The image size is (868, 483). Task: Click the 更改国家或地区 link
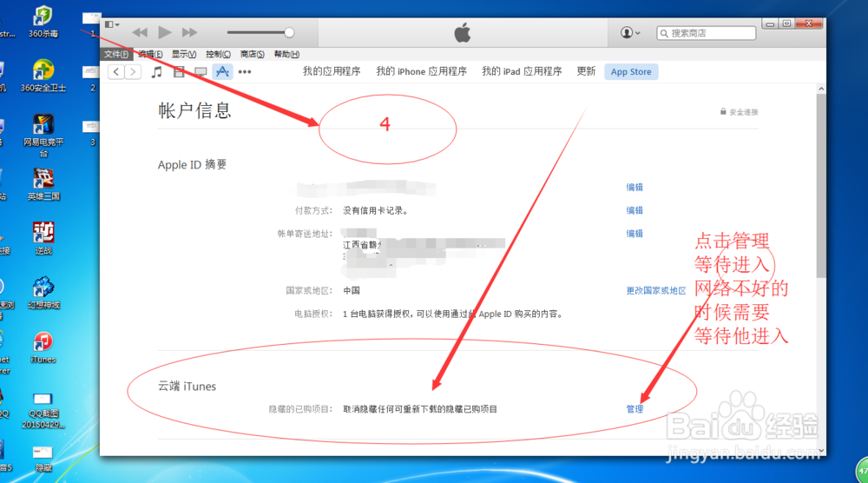(x=656, y=291)
